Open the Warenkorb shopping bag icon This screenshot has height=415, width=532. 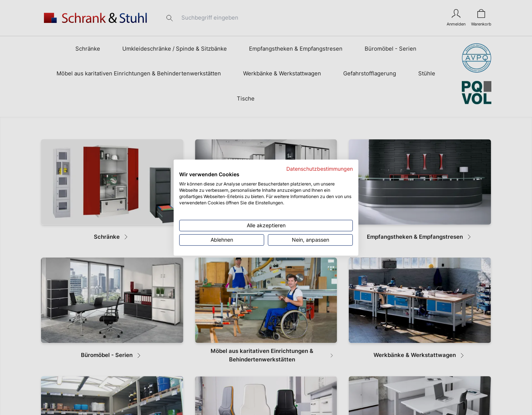(x=481, y=14)
